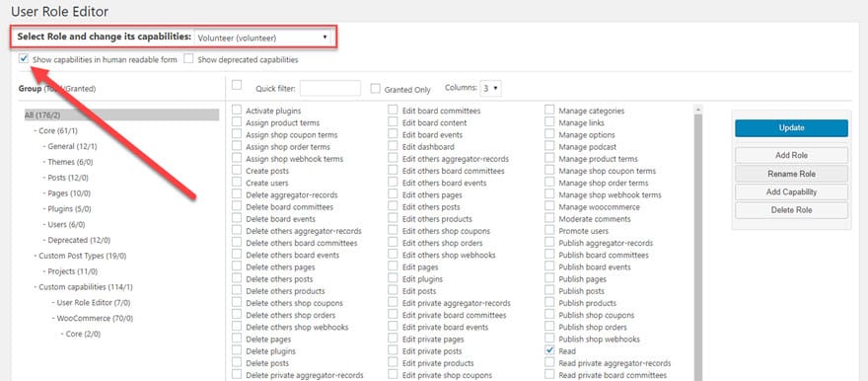Click the Assign shop webhook terms label
The height and width of the screenshot is (381, 868).
tap(295, 159)
